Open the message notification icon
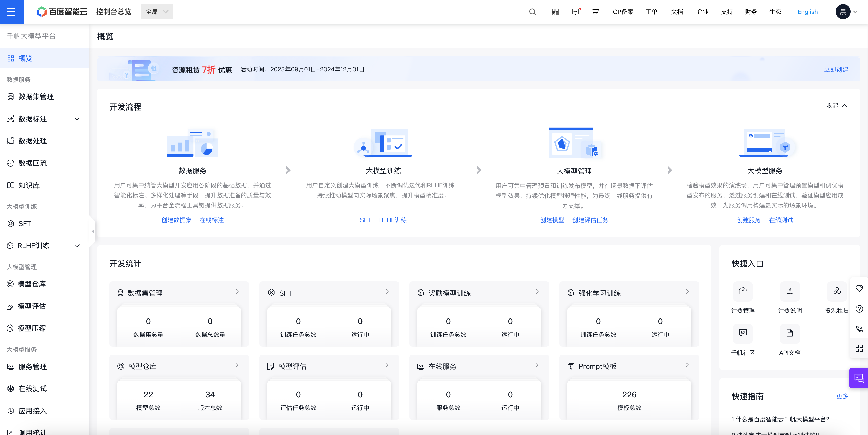868x435 pixels. 575,12
